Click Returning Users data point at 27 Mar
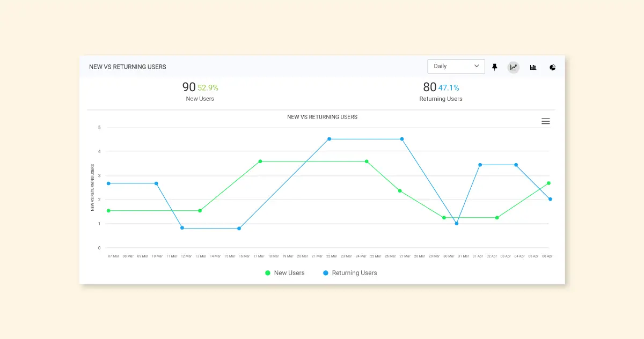Image resolution: width=644 pixels, height=339 pixels. tap(402, 139)
